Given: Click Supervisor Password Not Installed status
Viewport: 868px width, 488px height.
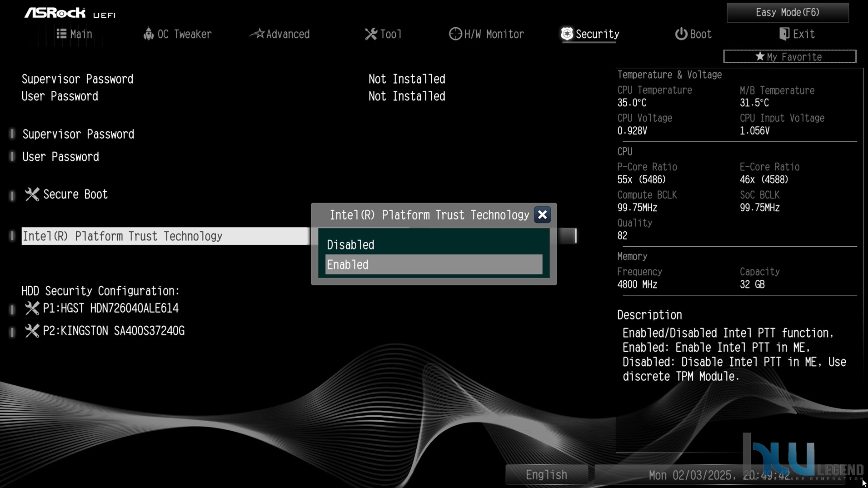Looking at the screenshot, I should 407,79.
